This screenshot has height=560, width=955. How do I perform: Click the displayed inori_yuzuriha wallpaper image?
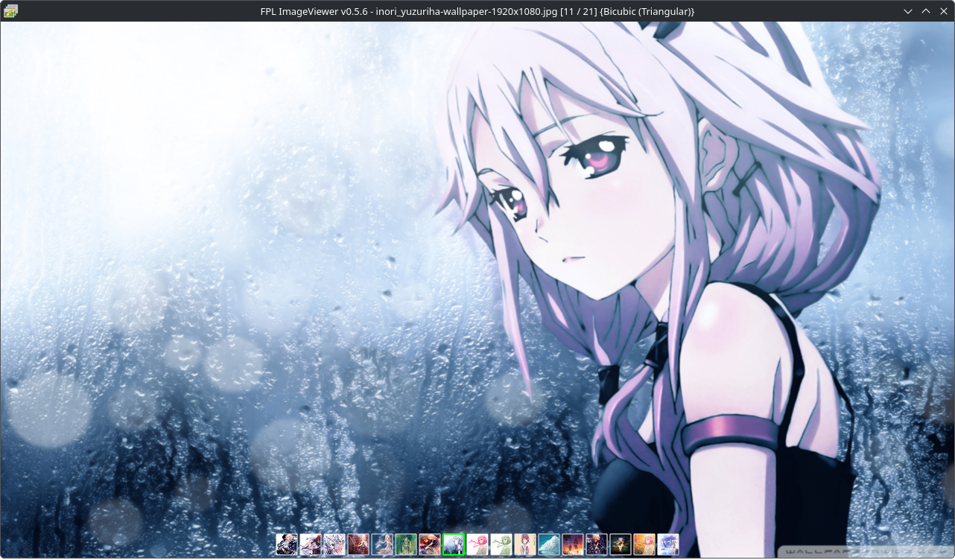pos(477,290)
